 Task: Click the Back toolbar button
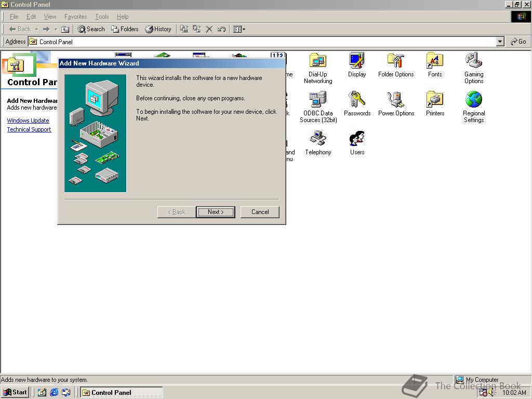(x=20, y=29)
